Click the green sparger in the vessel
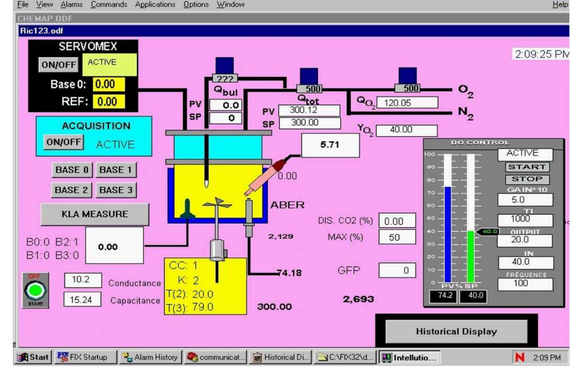588x368 pixels. point(188,208)
